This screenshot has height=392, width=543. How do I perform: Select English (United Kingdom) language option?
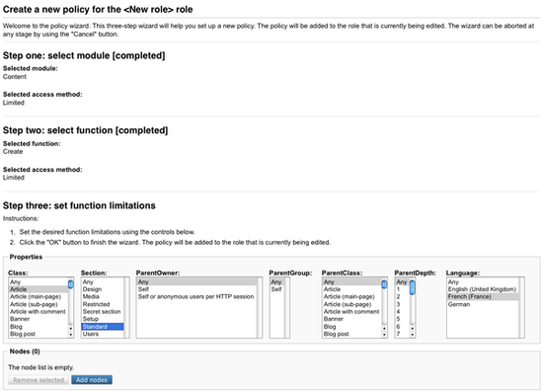[x=483, y=289]
